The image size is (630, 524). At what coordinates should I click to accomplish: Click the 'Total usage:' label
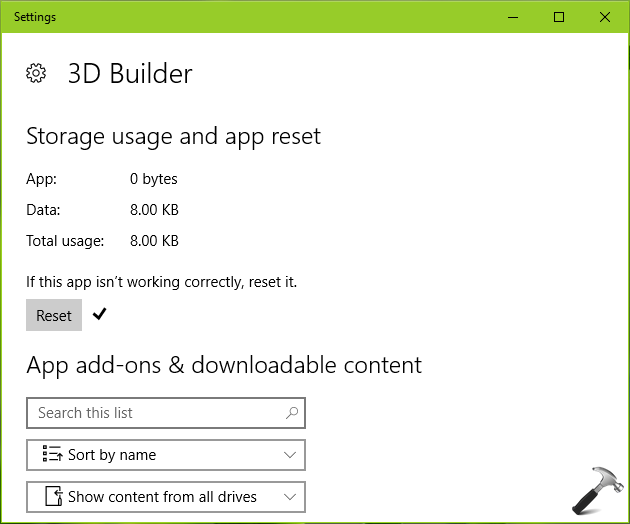click(65, 241)
